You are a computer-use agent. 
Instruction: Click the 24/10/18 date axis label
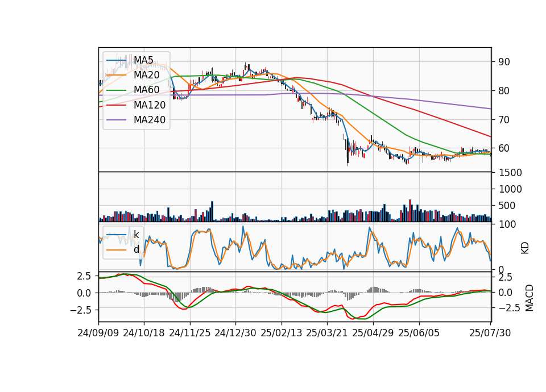click(x=144, y=333)
